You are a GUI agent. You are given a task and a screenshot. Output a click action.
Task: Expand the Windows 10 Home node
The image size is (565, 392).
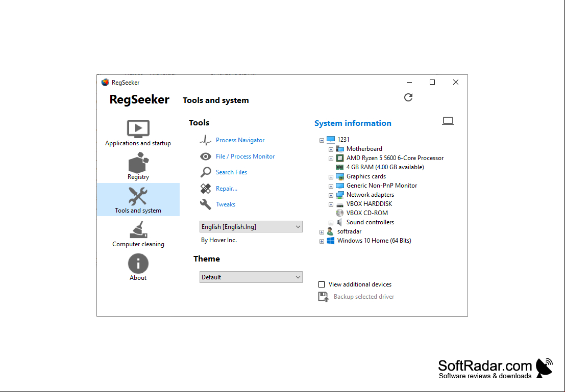[x=322, y=241]
